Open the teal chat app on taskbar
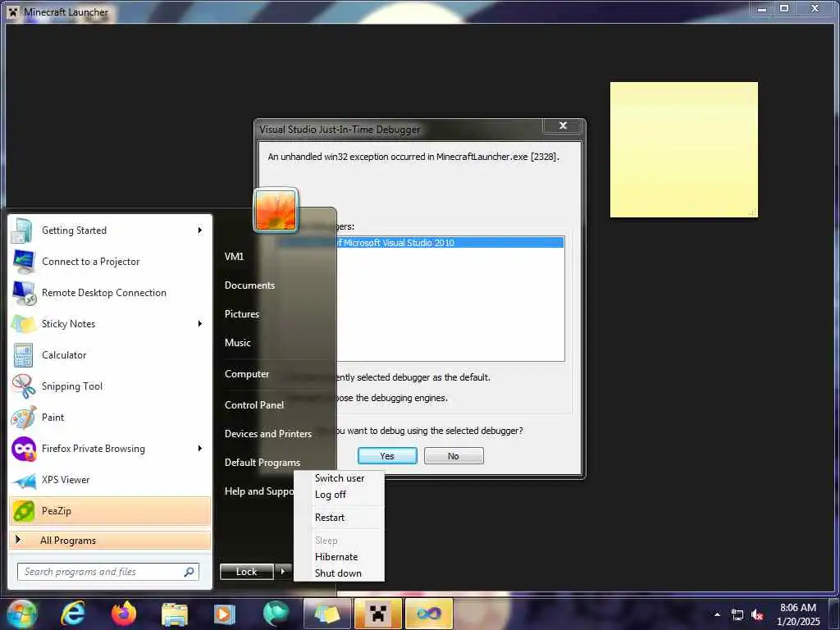This screenshot has height=630, width=840. pos(276,614)
